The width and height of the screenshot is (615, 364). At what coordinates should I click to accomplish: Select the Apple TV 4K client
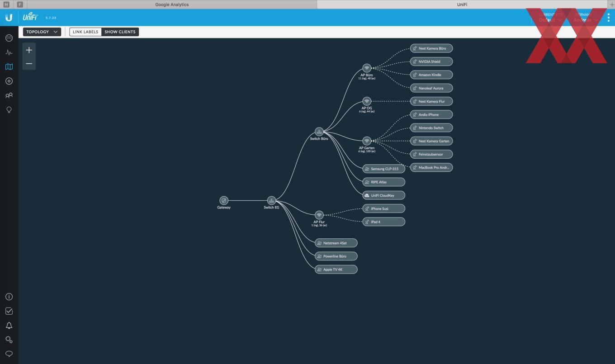[x=336, y=269]
